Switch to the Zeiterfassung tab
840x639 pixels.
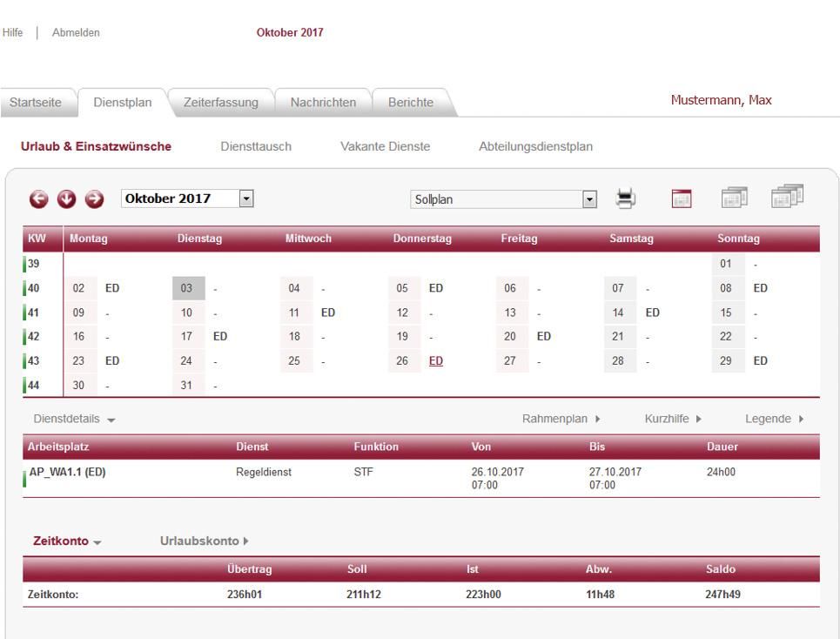click(x=220, y=102)
